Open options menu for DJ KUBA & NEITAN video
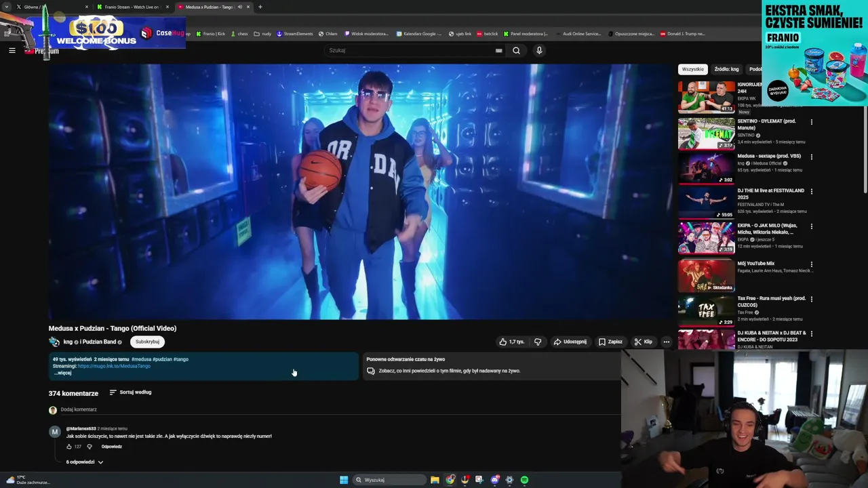The width and height of the screenshot is (868, 488). [811, 334]
